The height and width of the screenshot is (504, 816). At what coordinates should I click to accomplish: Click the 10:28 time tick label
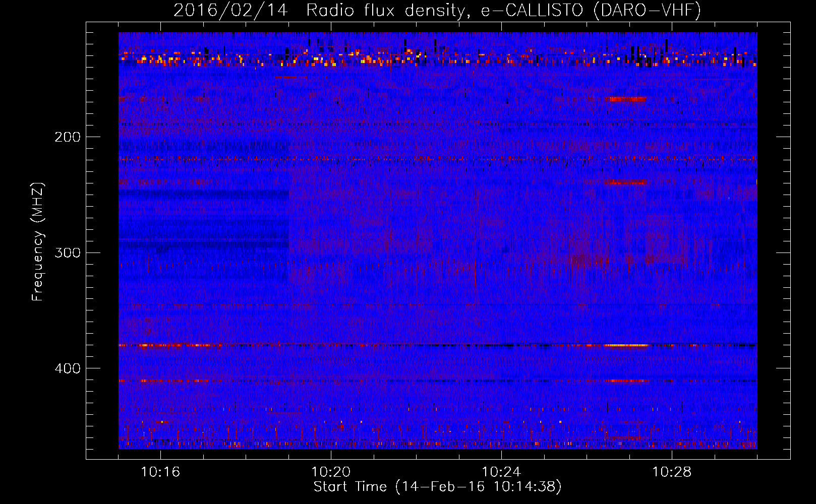[x=672, y=472]
